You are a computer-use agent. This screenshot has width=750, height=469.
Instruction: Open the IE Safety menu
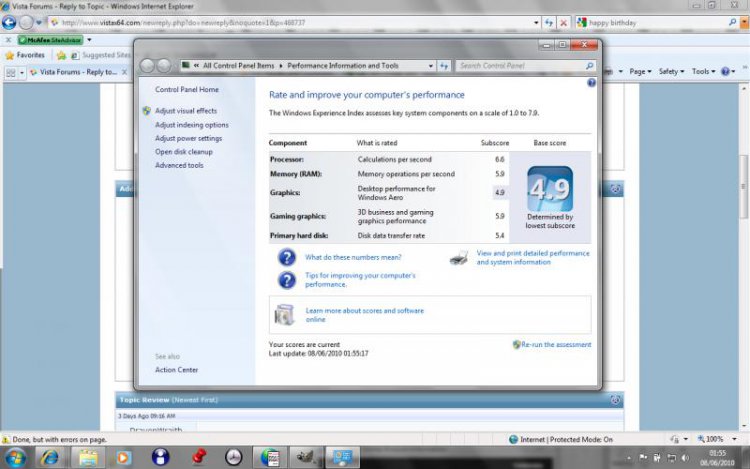tap(672, 72)
